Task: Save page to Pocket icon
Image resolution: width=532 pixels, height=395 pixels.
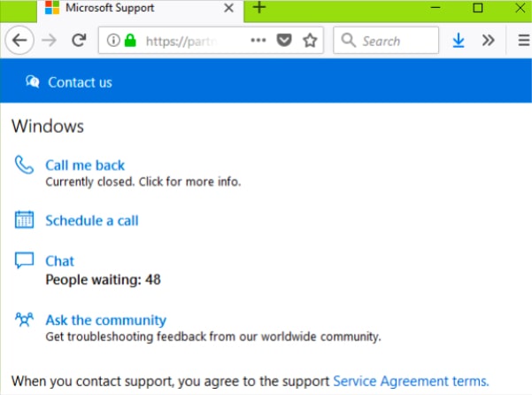Action: (284, 41)
